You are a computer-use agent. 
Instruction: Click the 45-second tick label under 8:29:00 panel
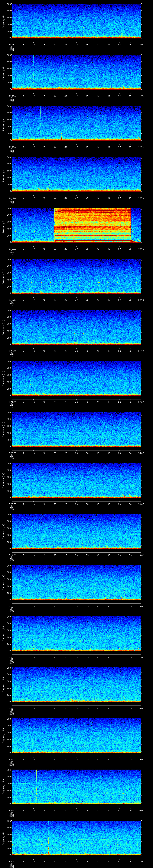point(109,810)
